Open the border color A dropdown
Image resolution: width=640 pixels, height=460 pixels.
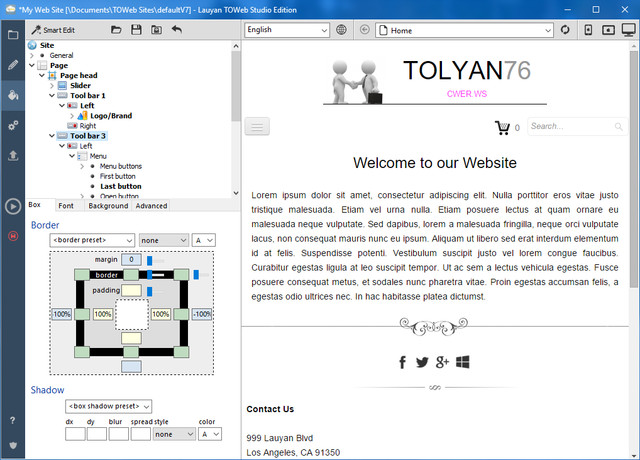[204, 240]
